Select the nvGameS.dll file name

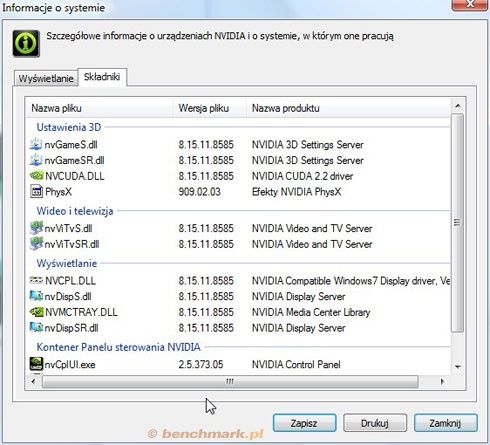coord(71,145)
